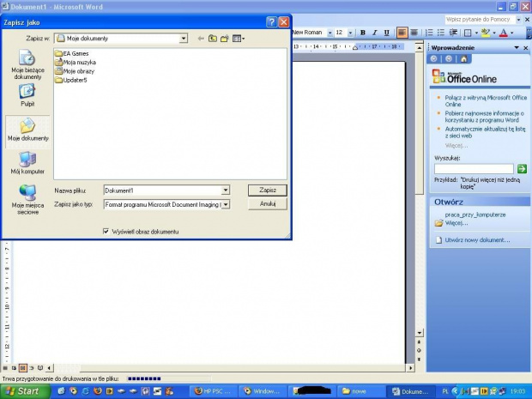Expand the Zapisz jako typ dropdown
The height and width of the screenshot is (399, 532).
[226, 204]
